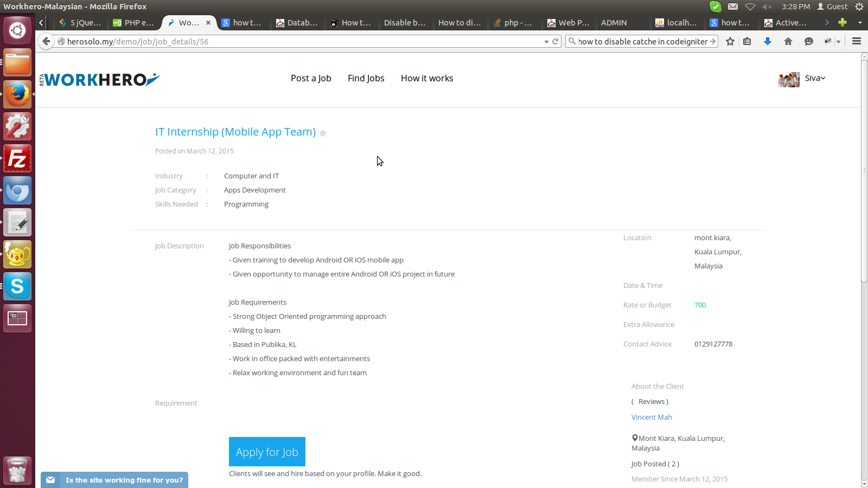Screen dimensions: 868x488
Task: Open the Find Jobs menu item
Action: click(x=366, y=78)
